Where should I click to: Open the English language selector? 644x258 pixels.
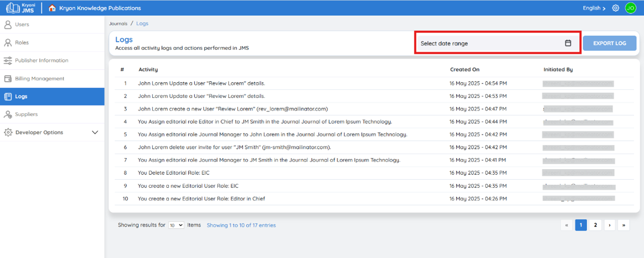click(x=594, y=8)
